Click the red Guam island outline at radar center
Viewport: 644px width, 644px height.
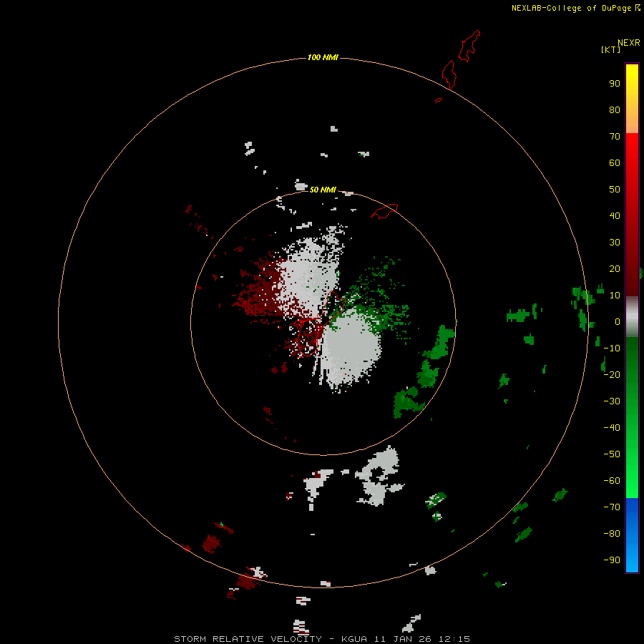pyautogui.click(x=318, y=323)
